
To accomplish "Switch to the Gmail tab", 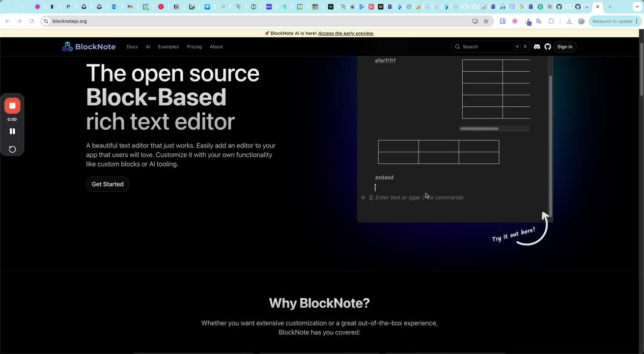I will 130,7.
